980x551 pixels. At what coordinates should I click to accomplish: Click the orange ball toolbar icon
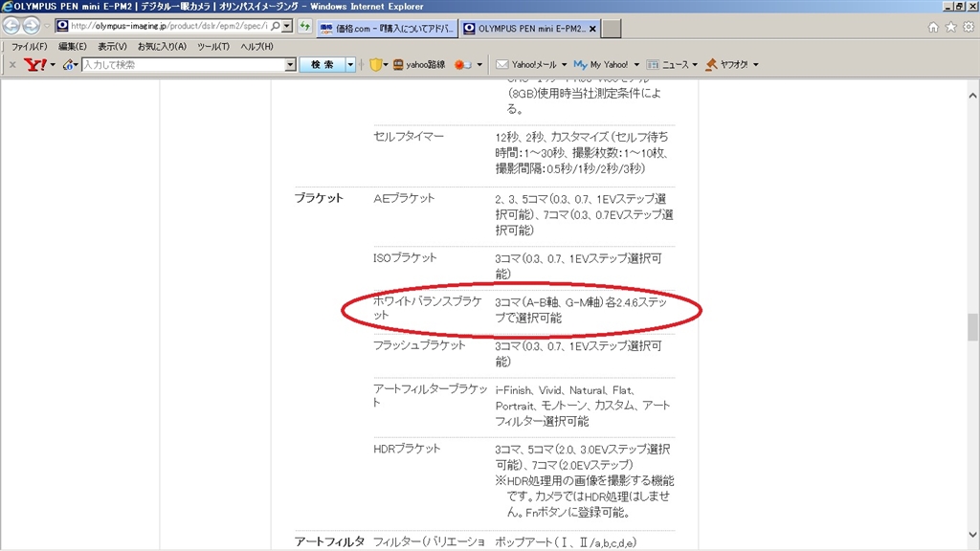click(463, 64)
